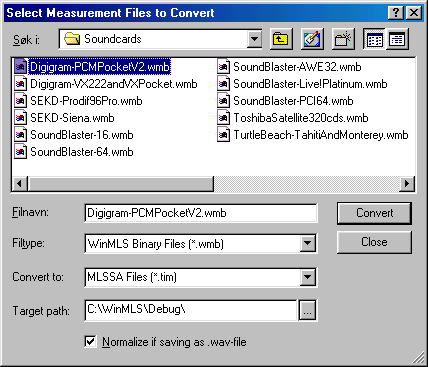Click the view desktop toolbar icon

pyautogui.click(x=312, y=39)
